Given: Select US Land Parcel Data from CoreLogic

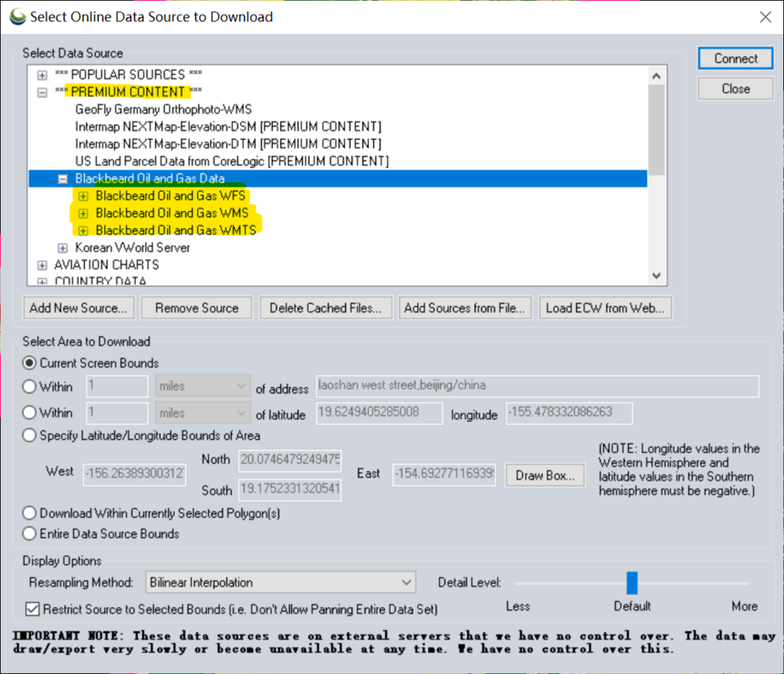Looking at the screenshot, I should [x=232, y=161].
